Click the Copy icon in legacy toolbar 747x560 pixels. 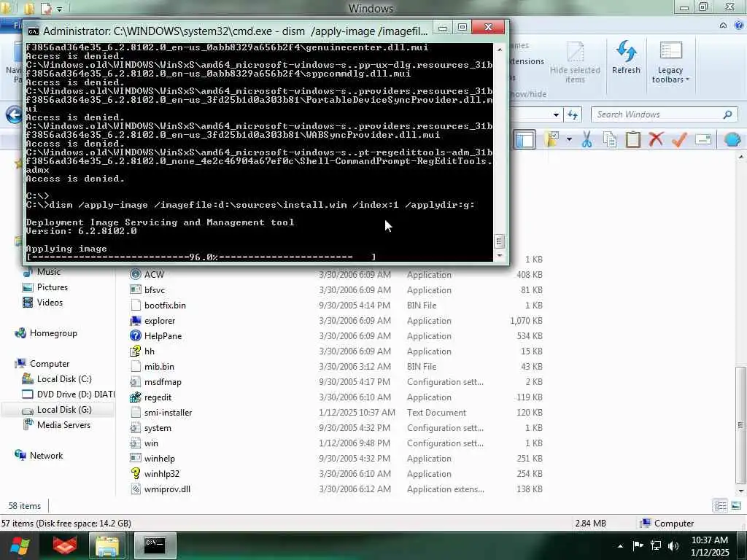[610, 139]
